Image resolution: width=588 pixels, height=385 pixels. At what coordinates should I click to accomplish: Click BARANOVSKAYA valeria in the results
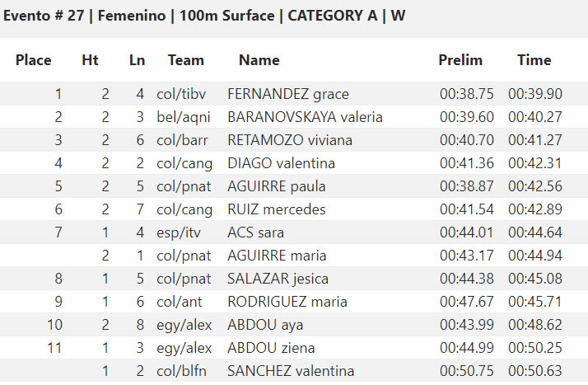click(x=305, y=117)
